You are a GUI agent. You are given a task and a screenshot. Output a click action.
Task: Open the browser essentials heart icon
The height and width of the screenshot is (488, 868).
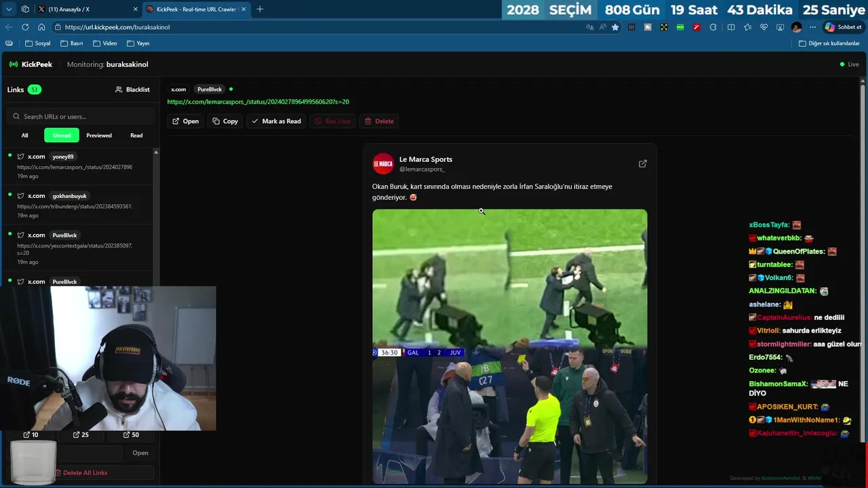764,27
